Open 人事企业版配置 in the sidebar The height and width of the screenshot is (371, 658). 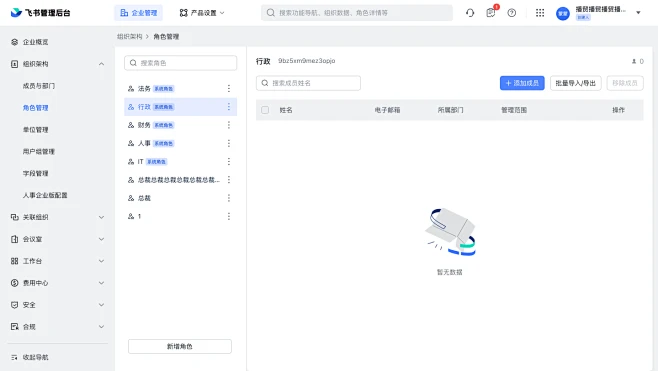tap(45, 195)
